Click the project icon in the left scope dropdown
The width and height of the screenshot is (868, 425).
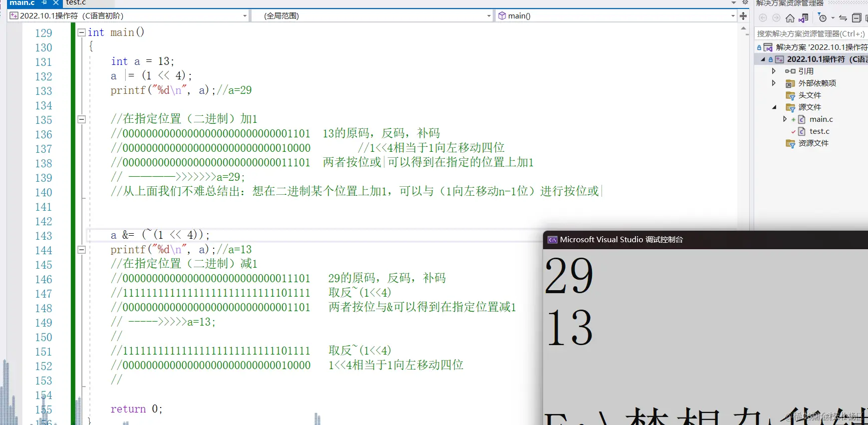tap(14, 15)
